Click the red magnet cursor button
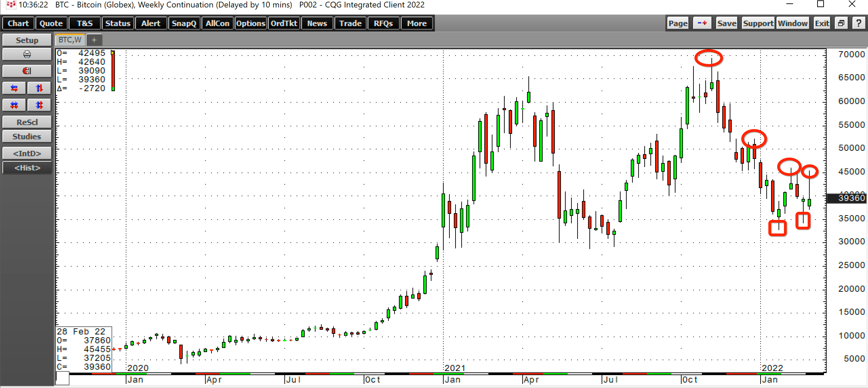 (x=27, y=71)
